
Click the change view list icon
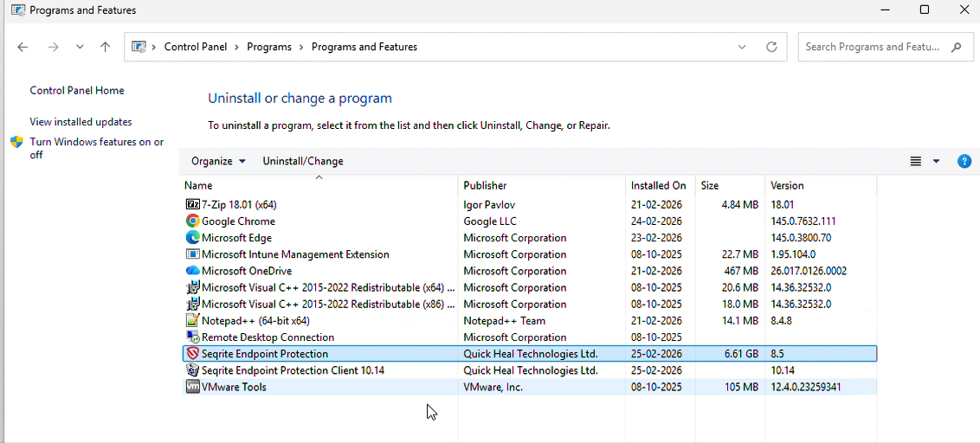(916, 161)
